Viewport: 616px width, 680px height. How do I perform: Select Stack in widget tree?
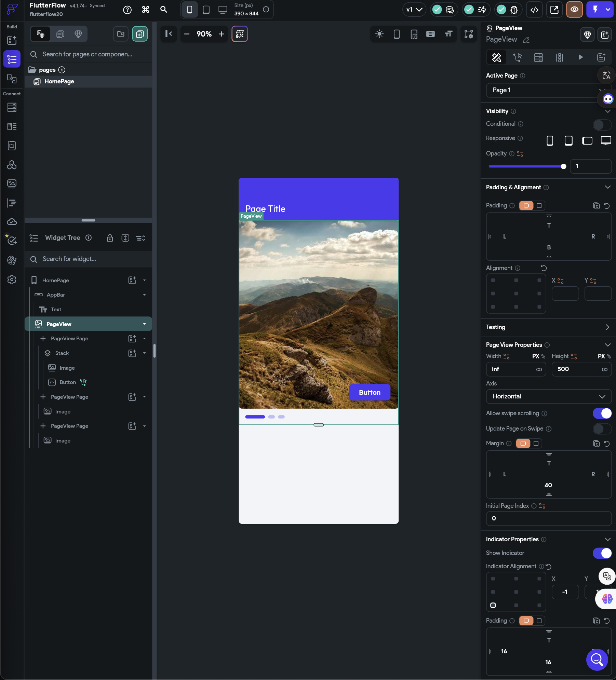point(62,353)
